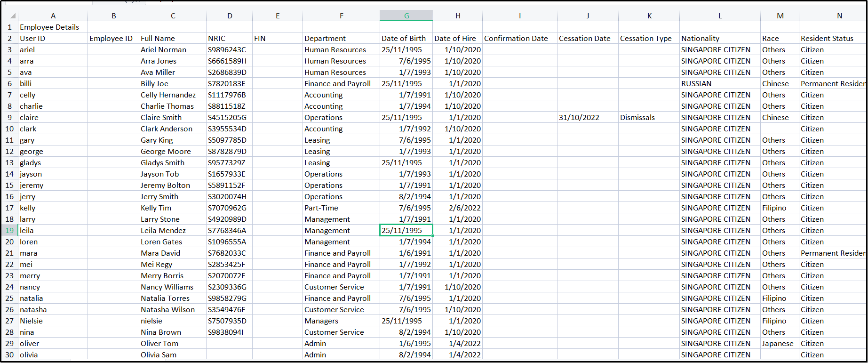Select the 'Olivia Sam' name cell
The width and height of the screenshot is (868, 363).
point(173,355)
